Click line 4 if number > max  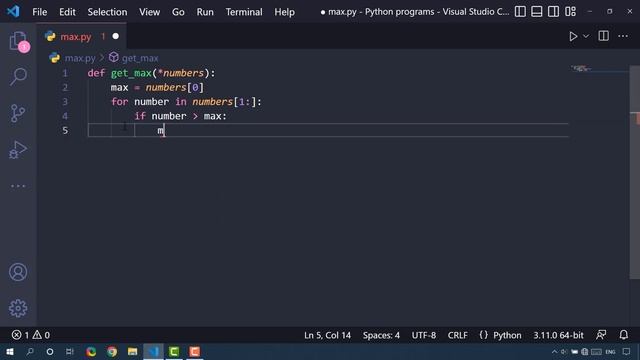click(180, 116)
